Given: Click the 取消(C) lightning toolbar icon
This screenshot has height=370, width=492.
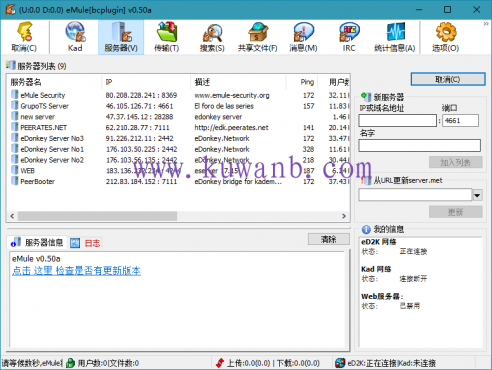Looking at the screenshot, I should [x=24, y=37].
